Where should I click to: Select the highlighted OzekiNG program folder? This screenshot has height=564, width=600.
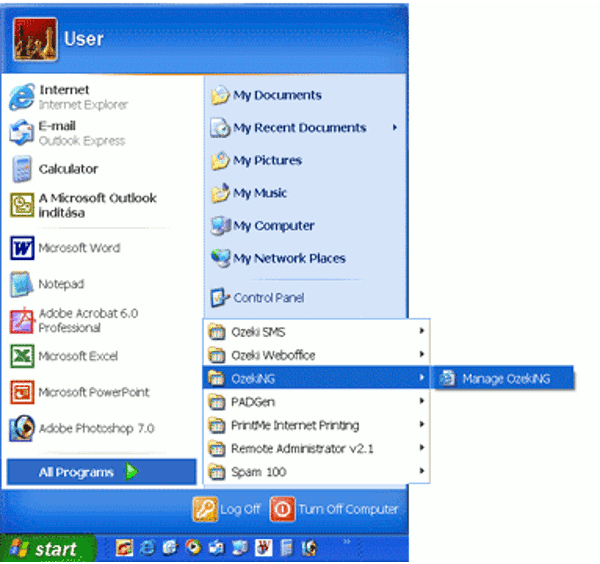316,378
